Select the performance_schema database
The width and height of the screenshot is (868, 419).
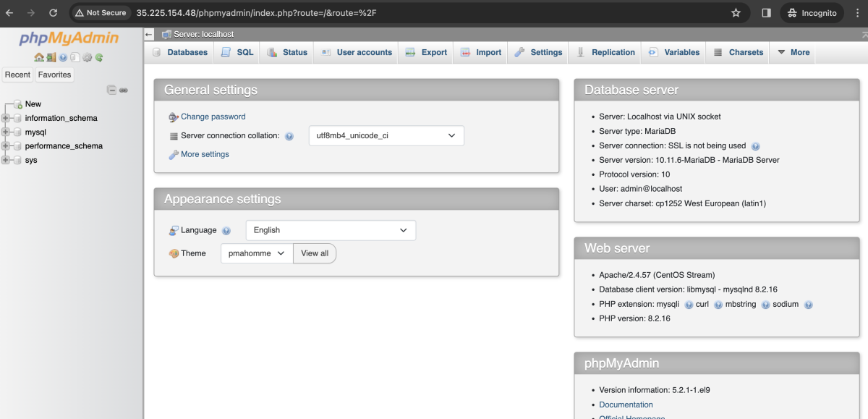tap(64, 146)
